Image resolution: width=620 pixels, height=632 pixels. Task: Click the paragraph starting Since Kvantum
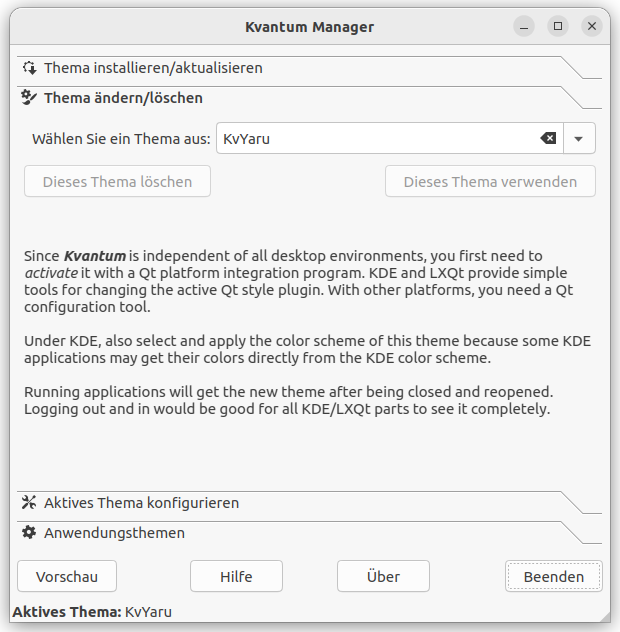pos(298,281)
